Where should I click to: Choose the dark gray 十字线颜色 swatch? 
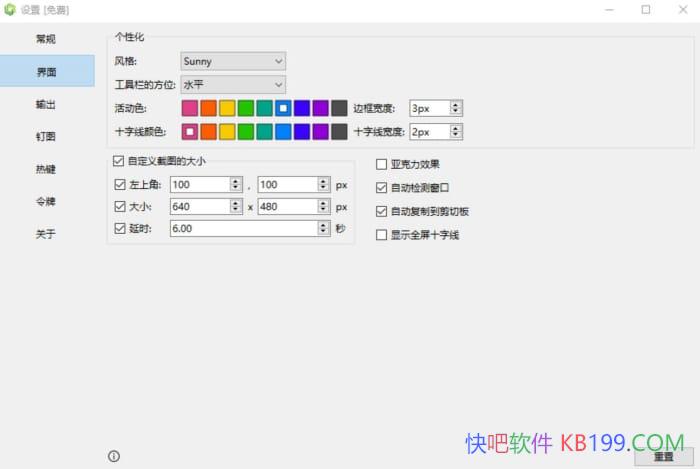point(339,132)
